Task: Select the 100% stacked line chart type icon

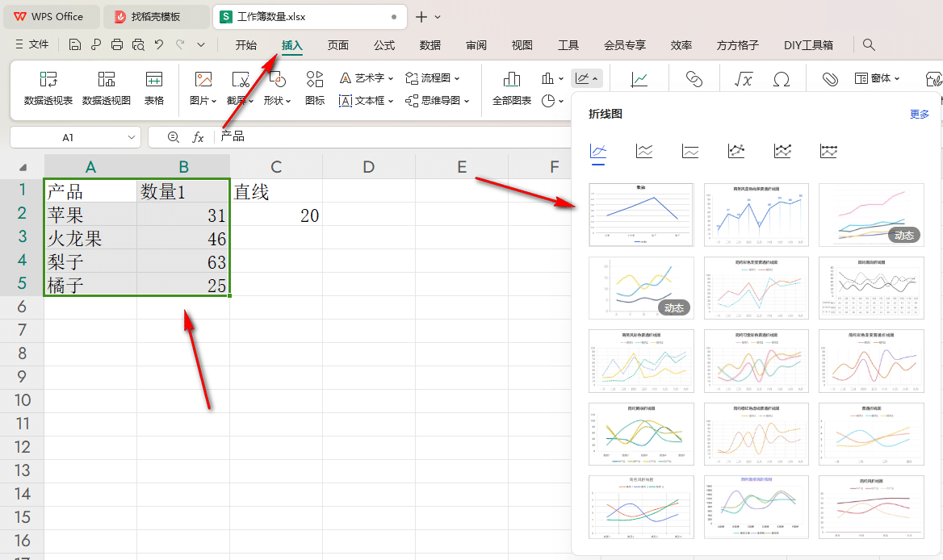Action: click(x=690, y=152)
